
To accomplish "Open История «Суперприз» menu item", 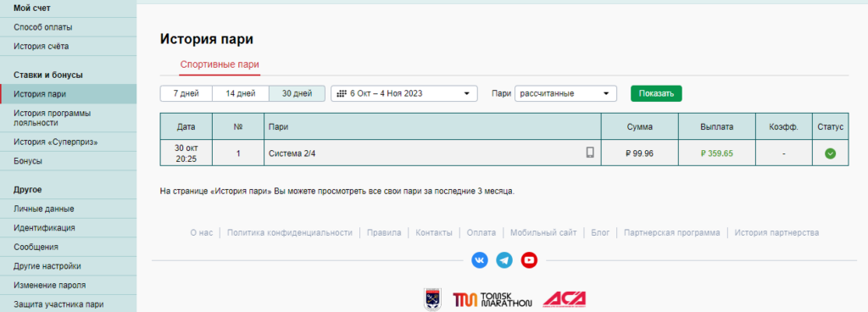I will click(68, 142).
